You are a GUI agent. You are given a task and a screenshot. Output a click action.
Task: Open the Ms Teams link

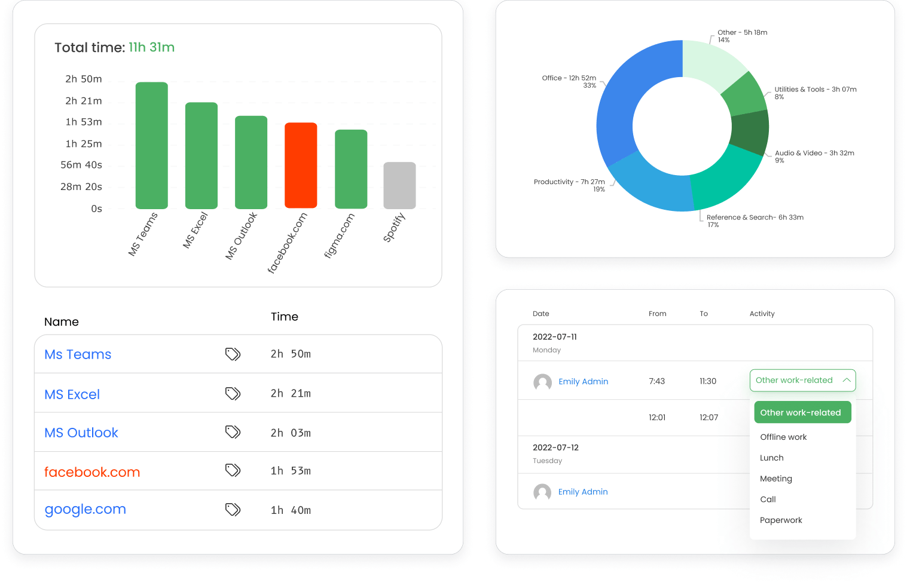(78, 354)
